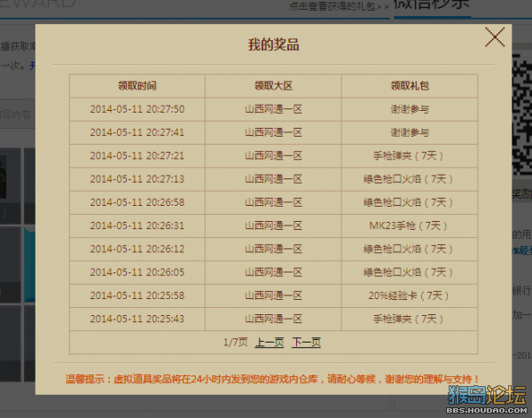Select the 领取时间 column header

pos(137,85)
